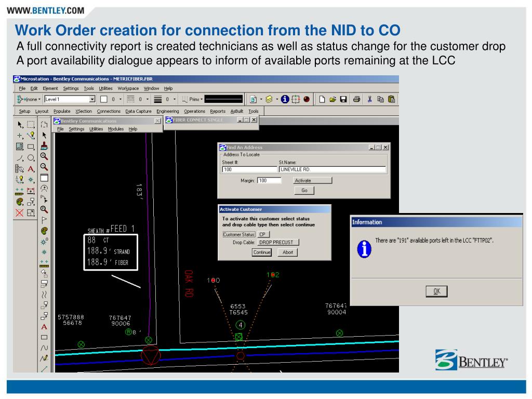Click address label '102' on the map
This screenshot has height=399, width=532.
273,275
